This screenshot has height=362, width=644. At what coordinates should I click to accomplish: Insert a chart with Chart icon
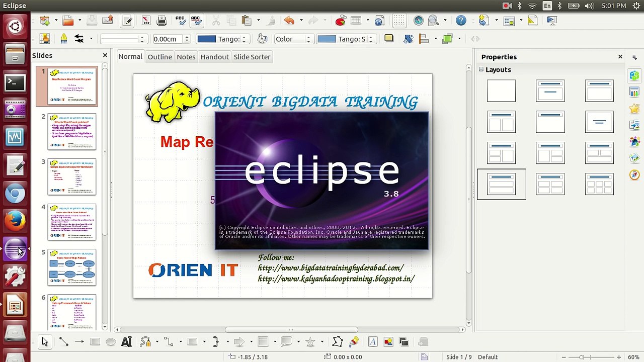click(x=341, y=21)
